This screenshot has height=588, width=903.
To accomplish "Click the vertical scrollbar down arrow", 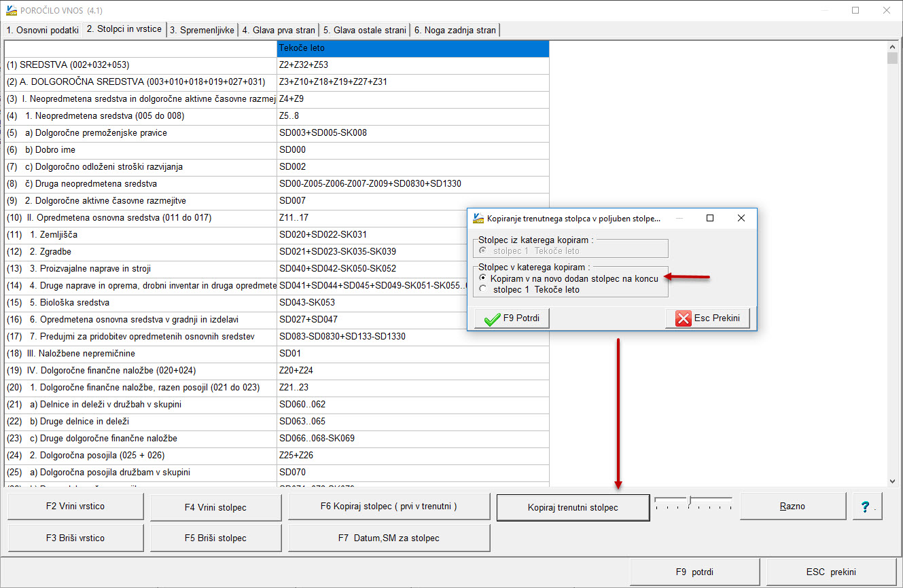I will click(x=893, y=481).
